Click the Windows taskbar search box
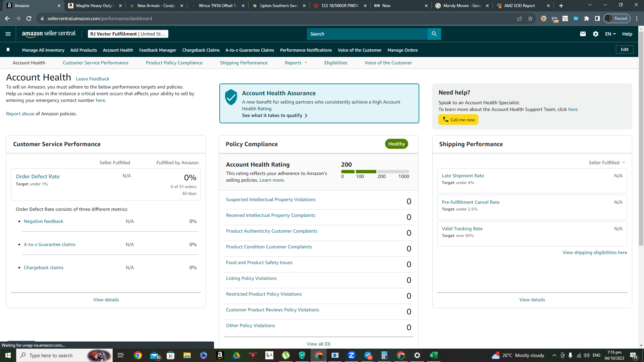Viewport: 644px width, 362px height. click(x=64, y=355)
